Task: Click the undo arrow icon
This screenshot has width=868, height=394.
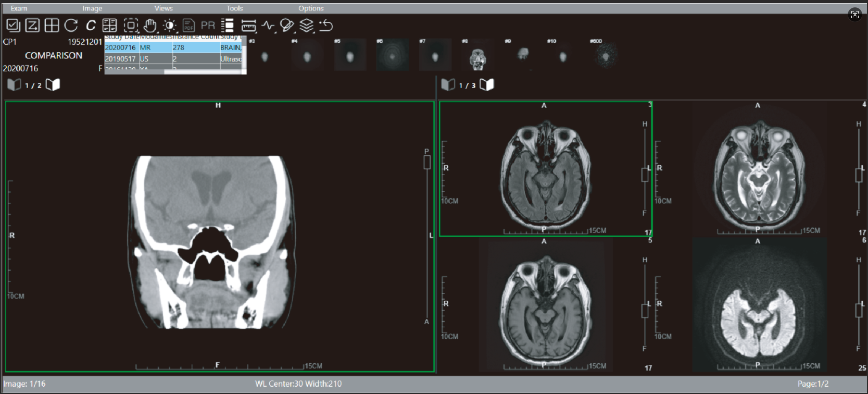Action: (x=326, y=25)
